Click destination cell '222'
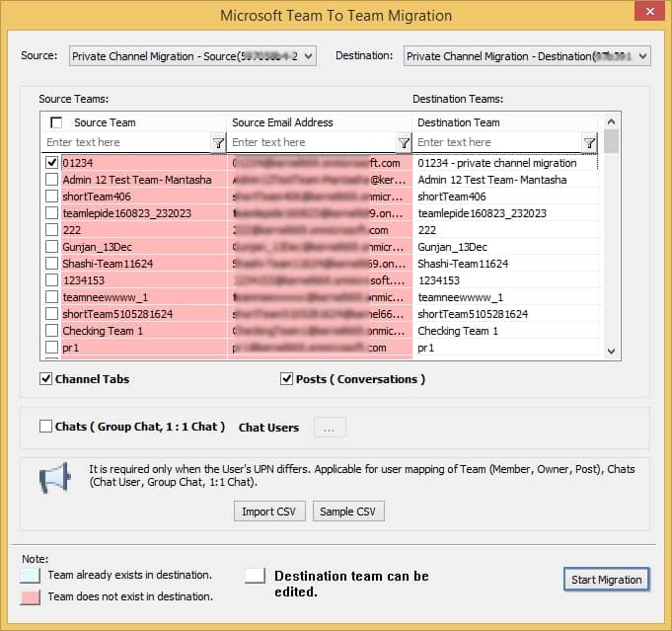The height and width of the screenshot is (631, 672). (505, 230)
